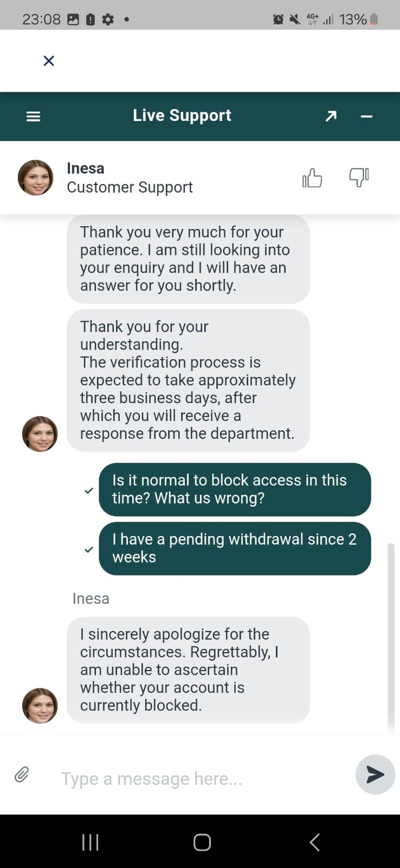Click Inesa's avatar in the header
Viewport: 400px width, 868px height.
(x=36, y=177)
